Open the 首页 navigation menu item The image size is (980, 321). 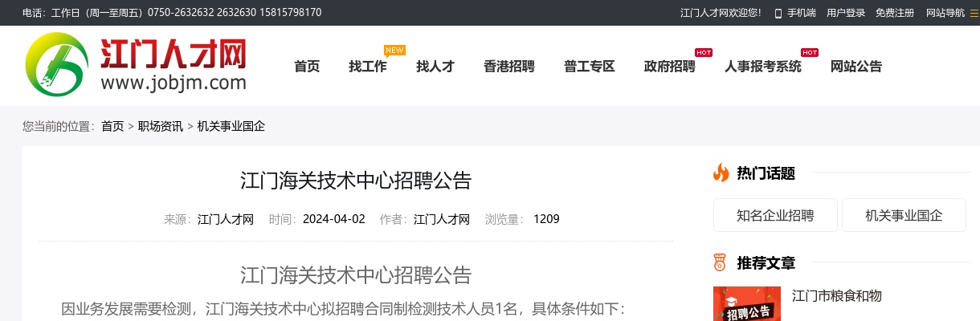click(x=307, y=67)
